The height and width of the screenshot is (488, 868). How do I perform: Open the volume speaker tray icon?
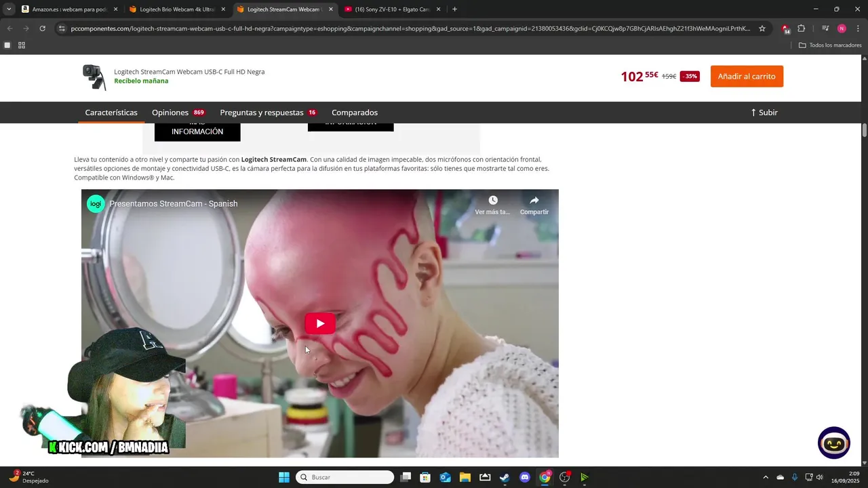coord(819,477)
